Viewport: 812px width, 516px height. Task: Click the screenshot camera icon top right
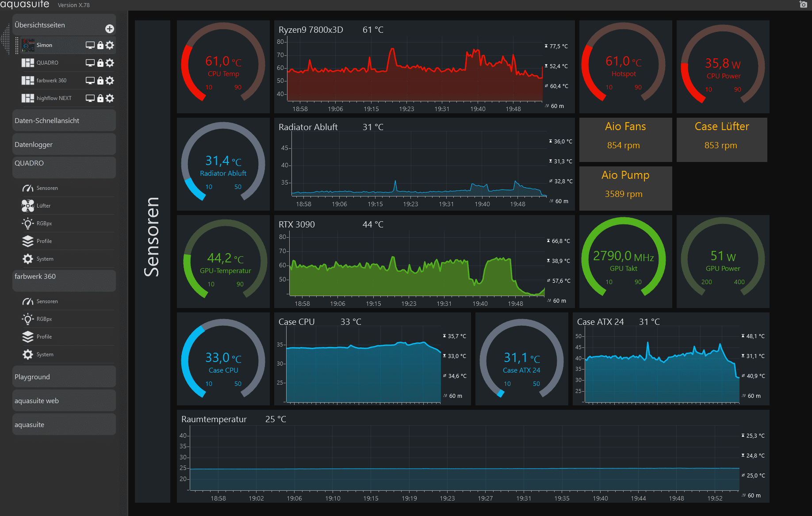pyautogui.click(x=803, y=4)
